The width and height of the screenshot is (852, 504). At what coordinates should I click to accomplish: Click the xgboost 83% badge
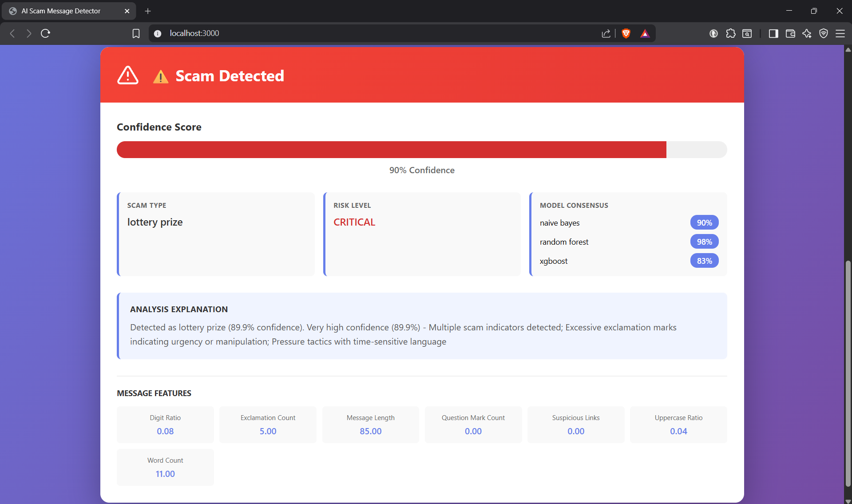click(x=704, y=261)
